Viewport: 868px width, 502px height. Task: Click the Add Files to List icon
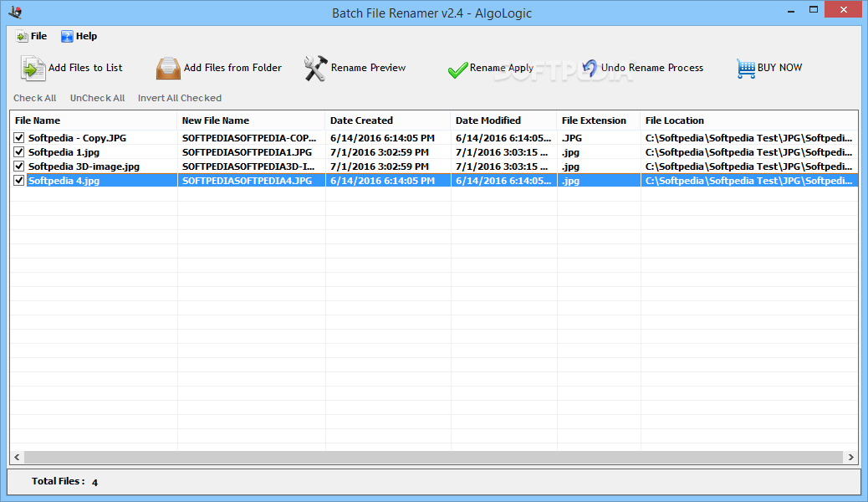pyautogui.click(x=33, y=68)
